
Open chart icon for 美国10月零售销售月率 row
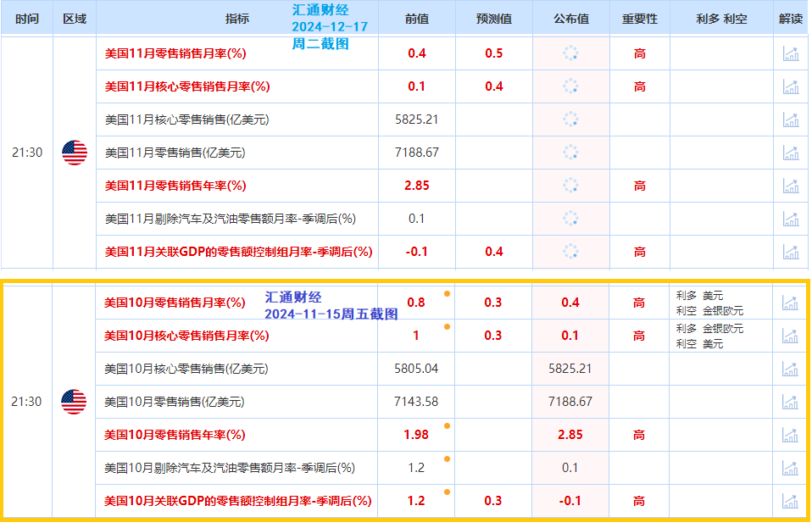[790, 303]
